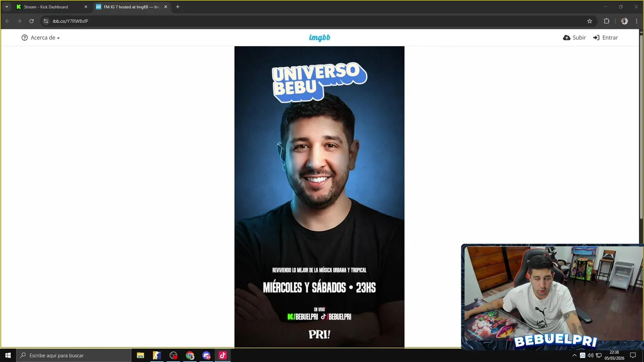Show hidden system tray icons
The image size is (644, 362).
[x=574, y=355]
